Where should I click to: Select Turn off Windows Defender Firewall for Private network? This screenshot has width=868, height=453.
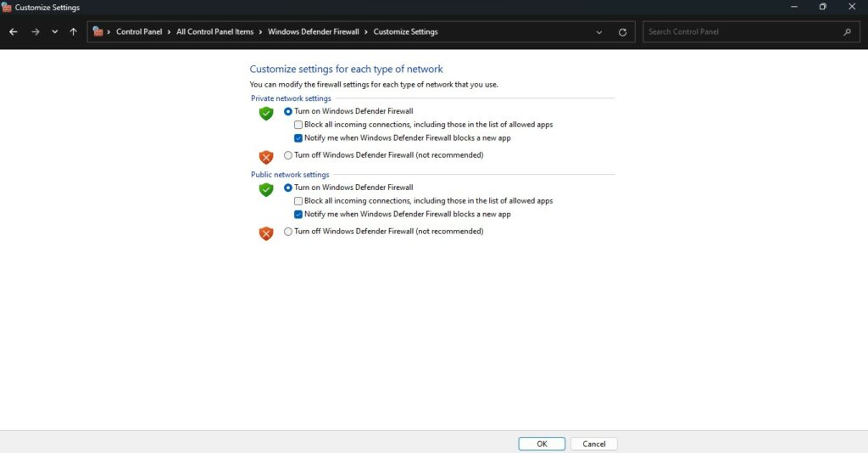click(288, 155)
